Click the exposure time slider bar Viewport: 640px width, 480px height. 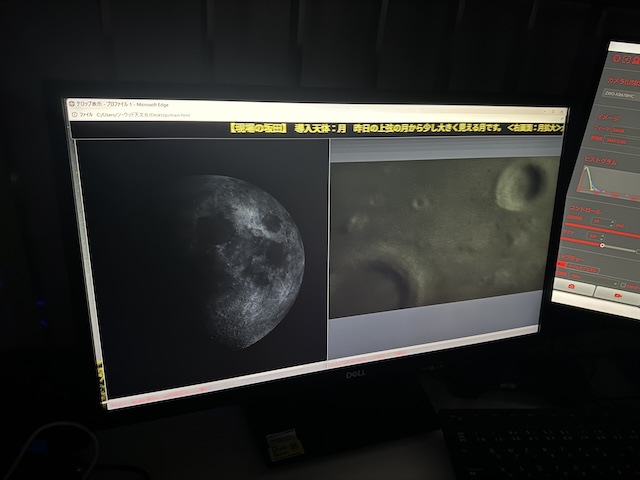click(x=601, y=229)
